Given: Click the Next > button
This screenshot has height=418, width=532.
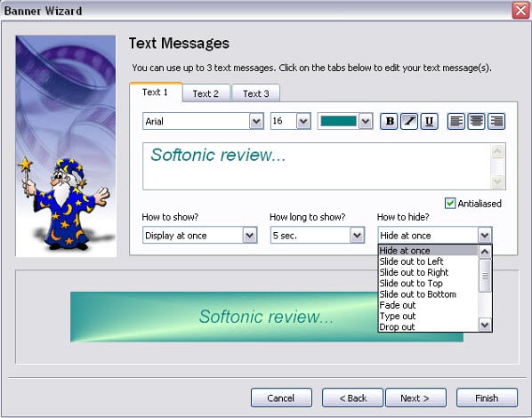Looking at the screenshot, I should [x=415, y=398].
